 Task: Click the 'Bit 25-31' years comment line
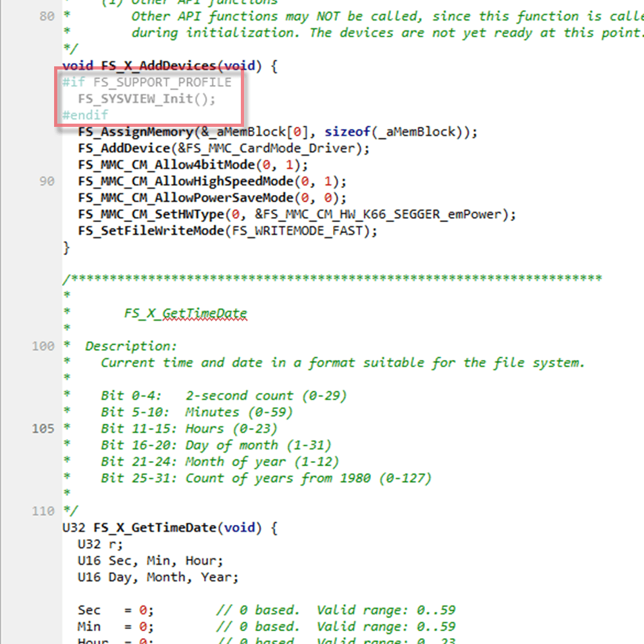click(x=265, y=478)
